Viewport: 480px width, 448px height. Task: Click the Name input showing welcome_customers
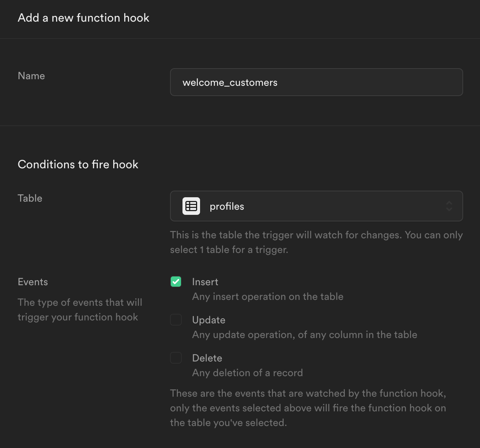point(316,82)
